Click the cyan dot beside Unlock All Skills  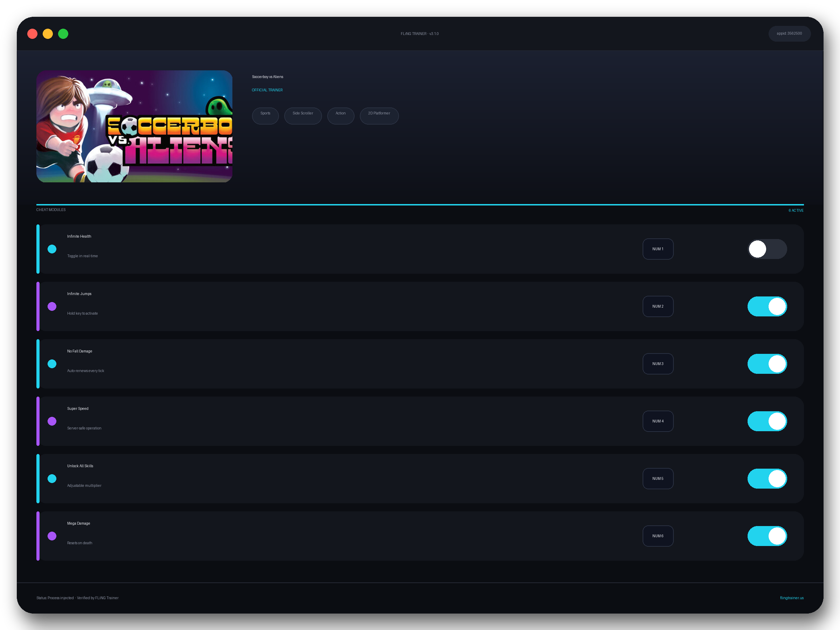(52, 478)
